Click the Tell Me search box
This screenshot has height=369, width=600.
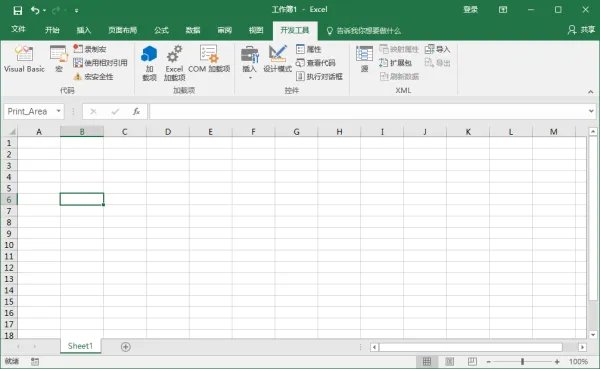[x=364, y=31]
